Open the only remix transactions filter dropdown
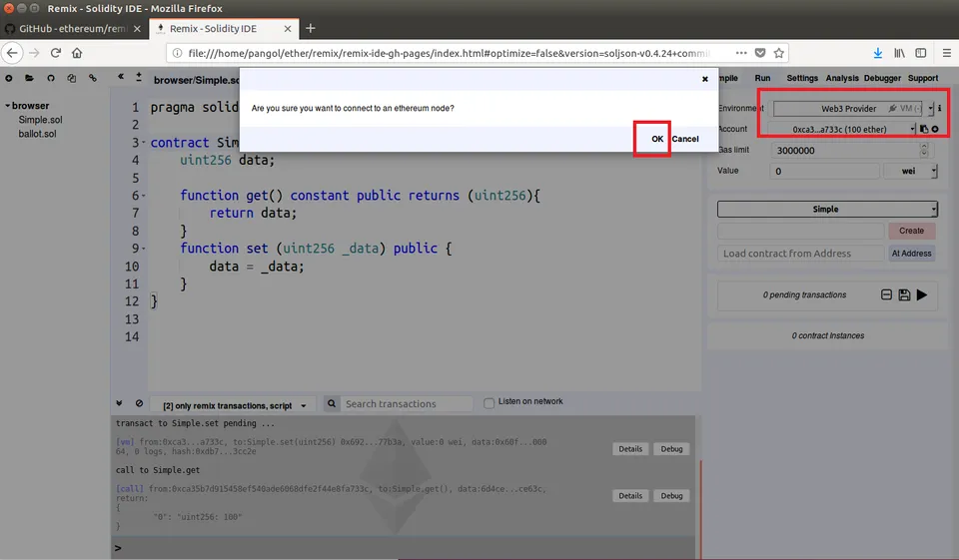 234,406
